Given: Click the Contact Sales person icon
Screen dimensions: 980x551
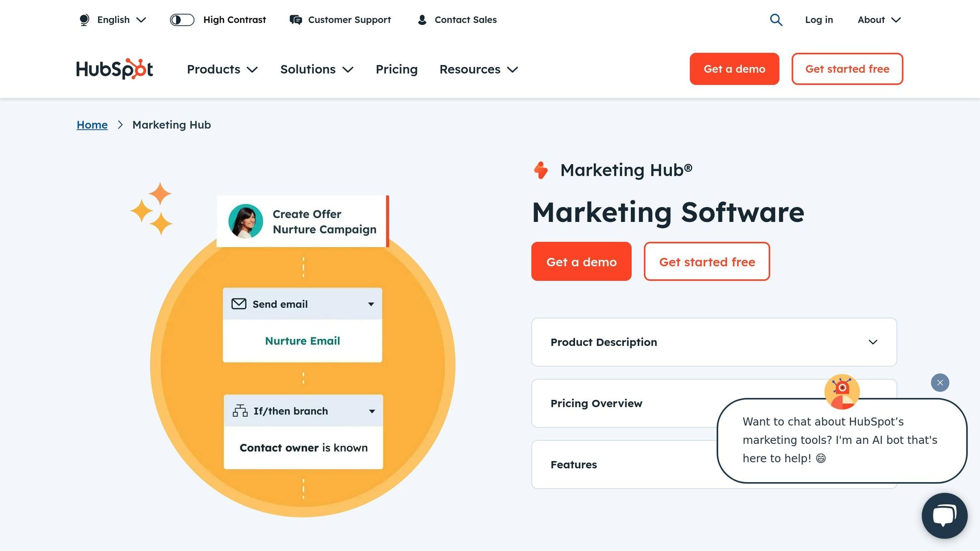Looking at the screenshot, I should point(422,20).
